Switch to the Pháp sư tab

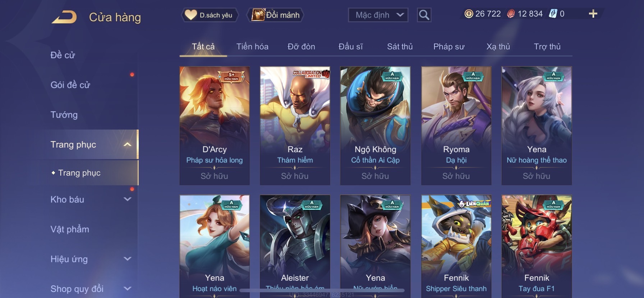449,47
